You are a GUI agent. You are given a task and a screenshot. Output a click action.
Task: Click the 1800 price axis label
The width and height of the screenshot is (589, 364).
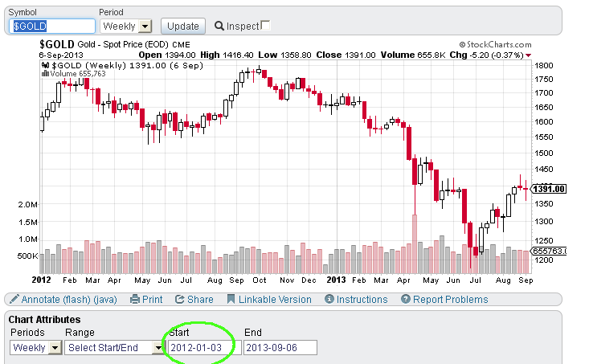click(544, 65)
